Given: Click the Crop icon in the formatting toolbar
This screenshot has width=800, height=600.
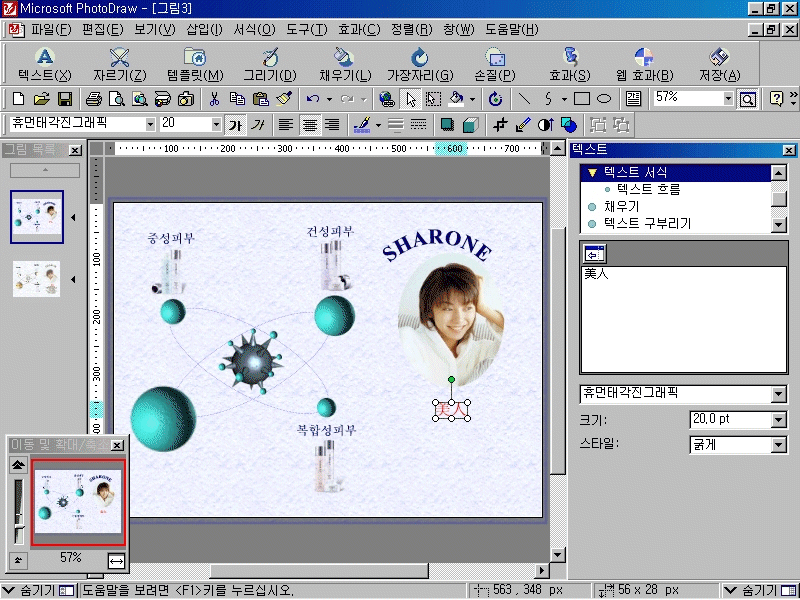Looking at the screenshot, I should [x=499, y=124].
